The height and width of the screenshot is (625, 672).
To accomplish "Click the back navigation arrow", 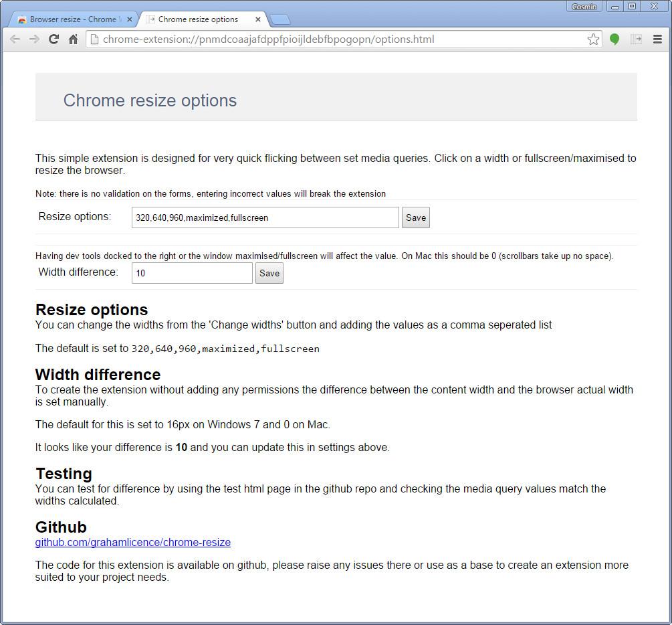I will pos(15,39).
